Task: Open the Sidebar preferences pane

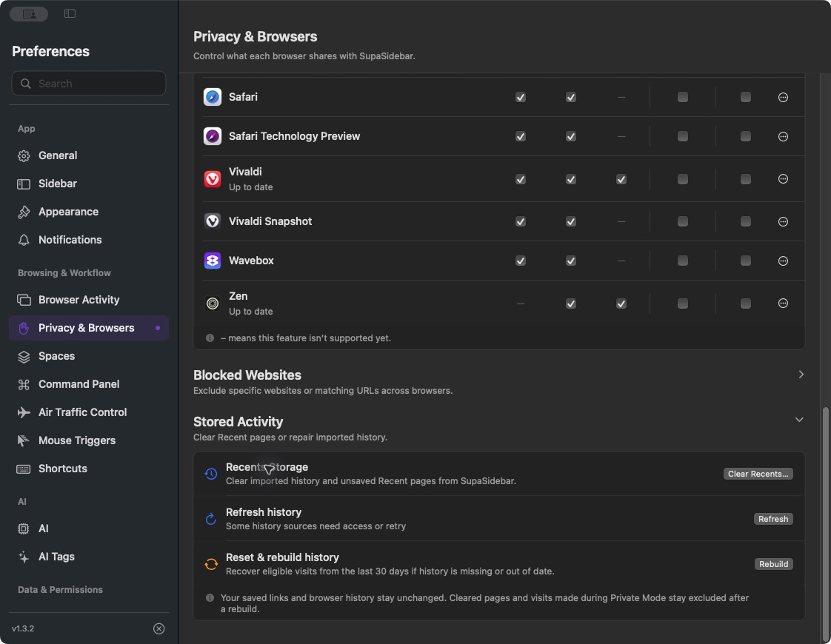Action: [x=88, y=184]
